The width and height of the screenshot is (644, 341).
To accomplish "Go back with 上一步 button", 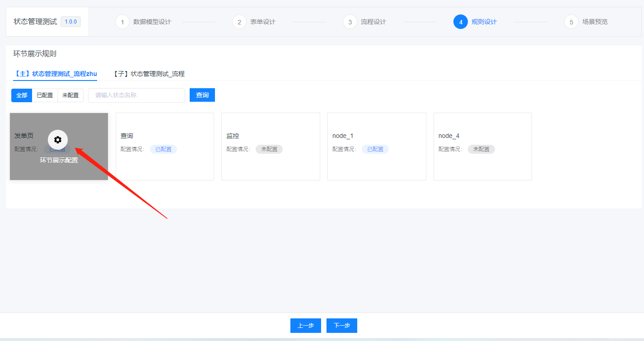I will point(306,326).
